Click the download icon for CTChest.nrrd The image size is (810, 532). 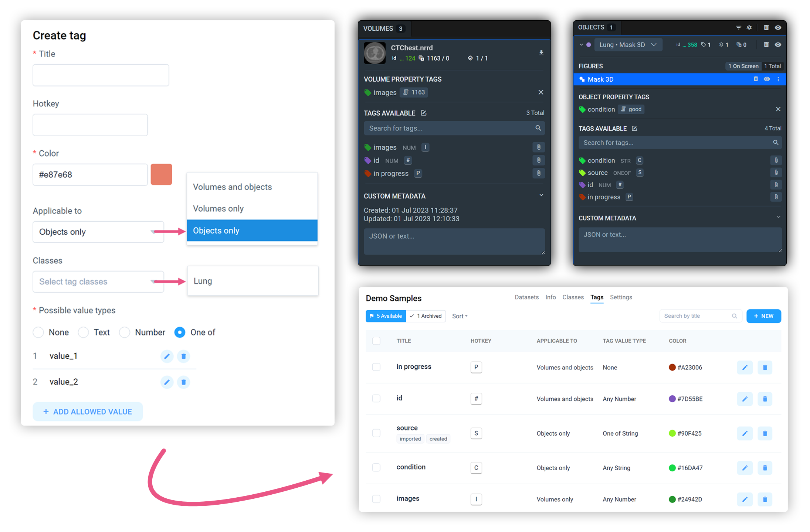coord(541,53)
